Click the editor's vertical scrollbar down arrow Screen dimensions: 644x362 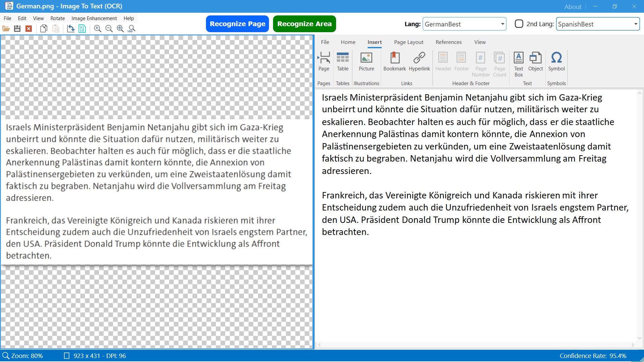pos(639,338)
